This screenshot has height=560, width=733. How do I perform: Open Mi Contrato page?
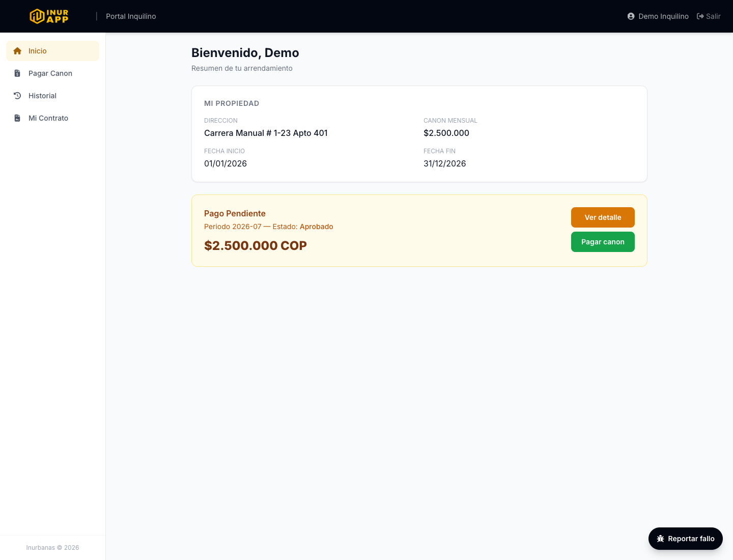pos(53,118)
